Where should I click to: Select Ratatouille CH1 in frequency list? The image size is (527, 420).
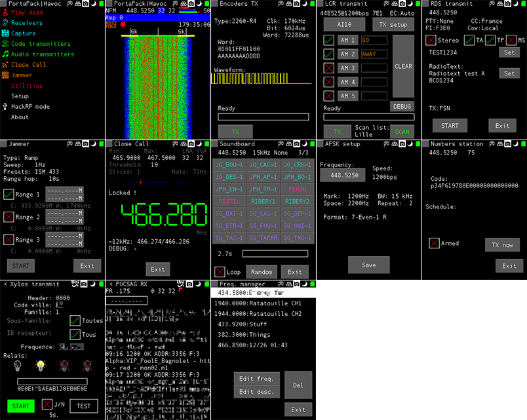click(x=257, y=303)
